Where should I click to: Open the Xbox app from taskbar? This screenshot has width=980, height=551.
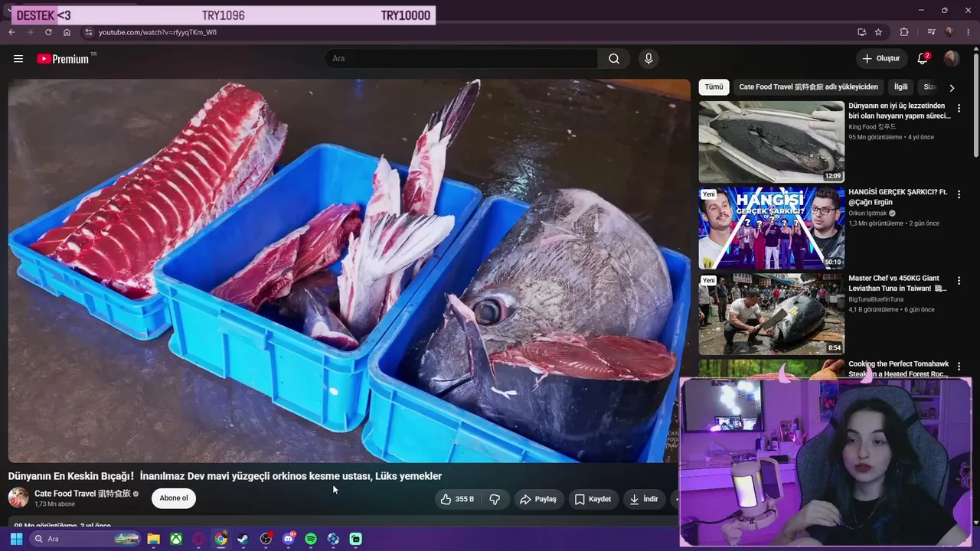(176, 539)
